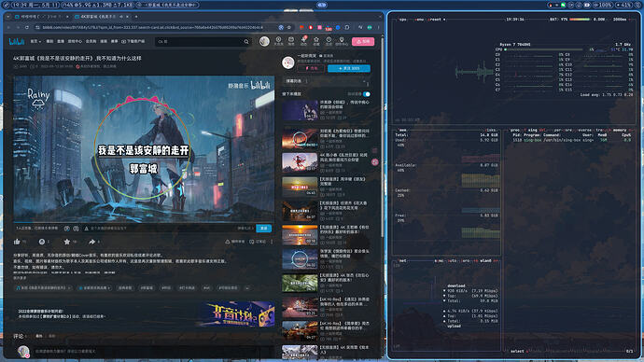Open the messages envelope icon in header
Image resolution: width=644 pixels, height=362 pixels.
click(x=291, y=41)
